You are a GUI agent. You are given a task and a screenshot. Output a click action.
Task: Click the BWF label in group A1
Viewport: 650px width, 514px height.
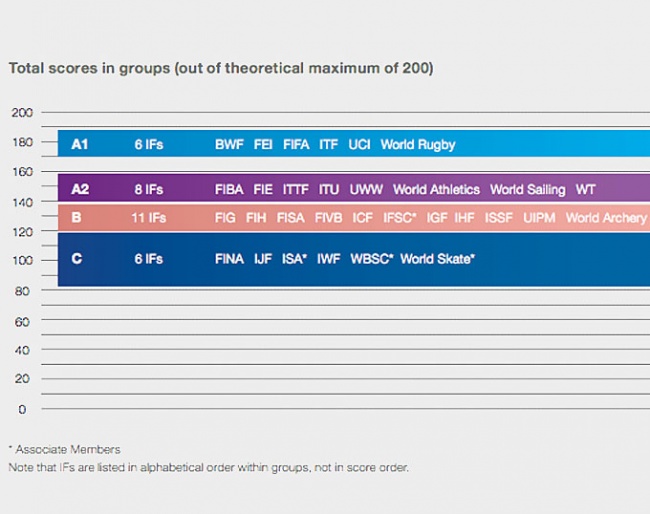(229, 144)
